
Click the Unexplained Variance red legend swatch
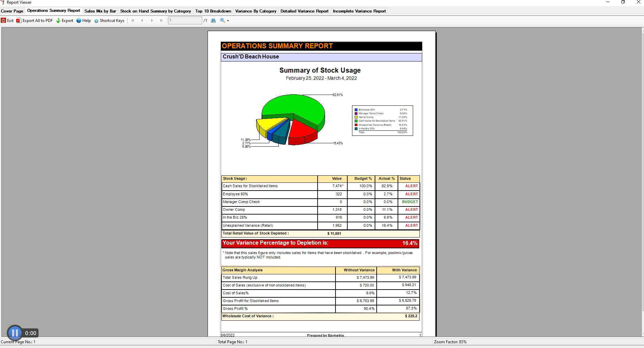(x=356, y=125)
